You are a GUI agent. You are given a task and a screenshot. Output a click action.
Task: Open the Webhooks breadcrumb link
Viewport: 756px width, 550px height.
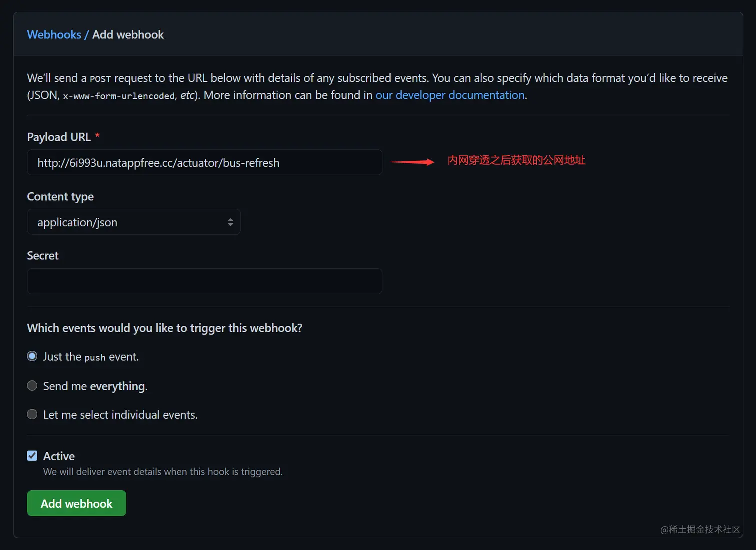54,34
